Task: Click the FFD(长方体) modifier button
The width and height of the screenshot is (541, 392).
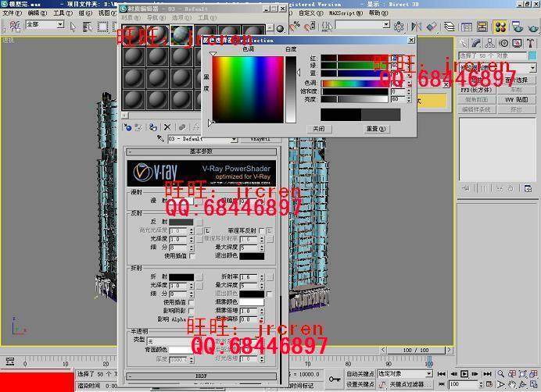Action: (x=476, y=90)
